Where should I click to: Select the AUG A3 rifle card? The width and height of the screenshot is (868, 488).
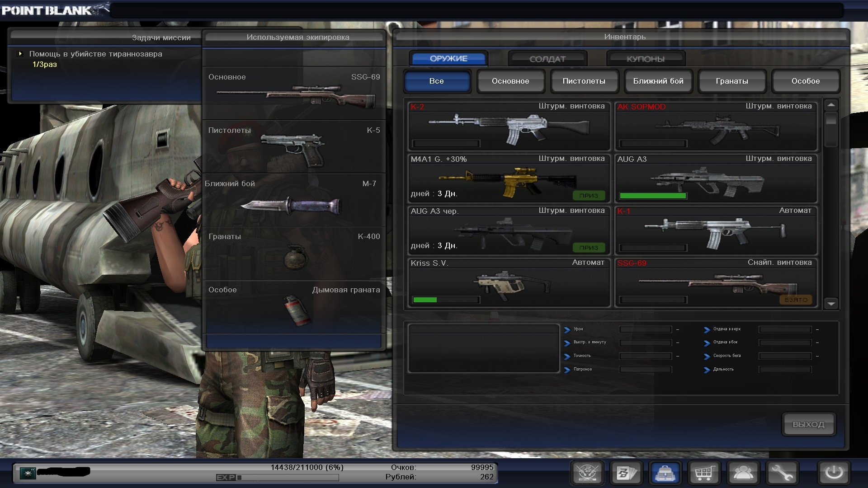pos(716,178)
